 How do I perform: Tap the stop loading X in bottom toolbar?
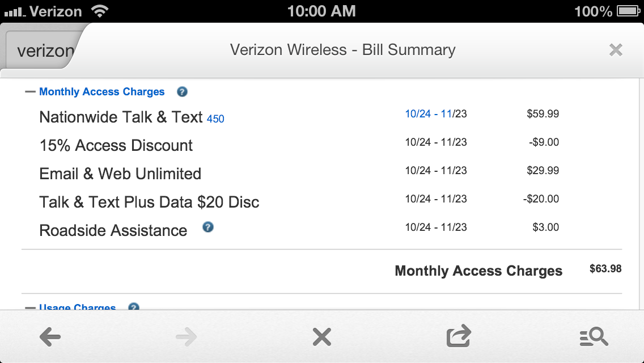pos(321,337)
